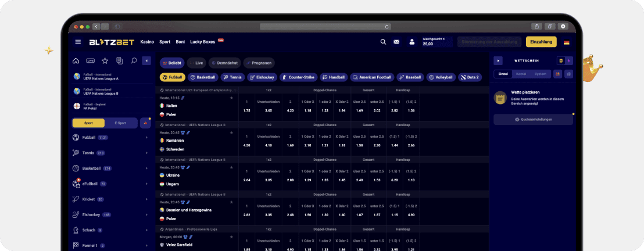Click Stornierung der Auszahlung button

point(489,42)
